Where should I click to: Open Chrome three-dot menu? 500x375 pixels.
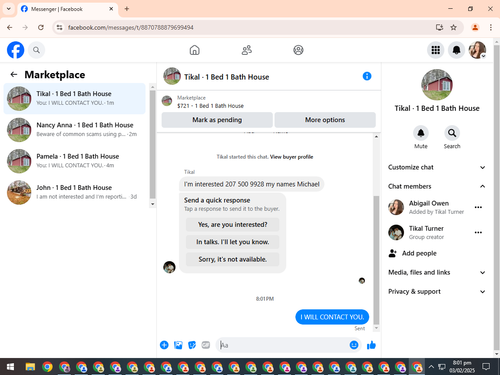[491, 27]
